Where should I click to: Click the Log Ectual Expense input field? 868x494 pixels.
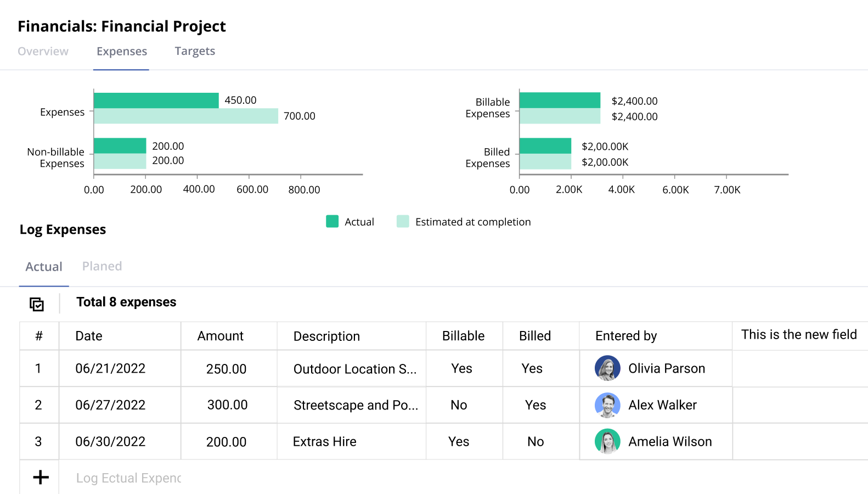(x=128, y=478)
